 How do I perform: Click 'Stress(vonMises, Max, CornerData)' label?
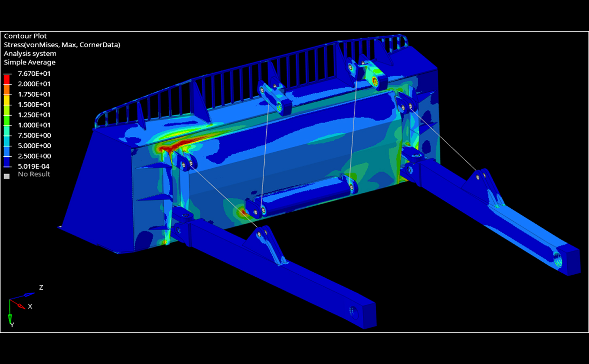point(62,45)
